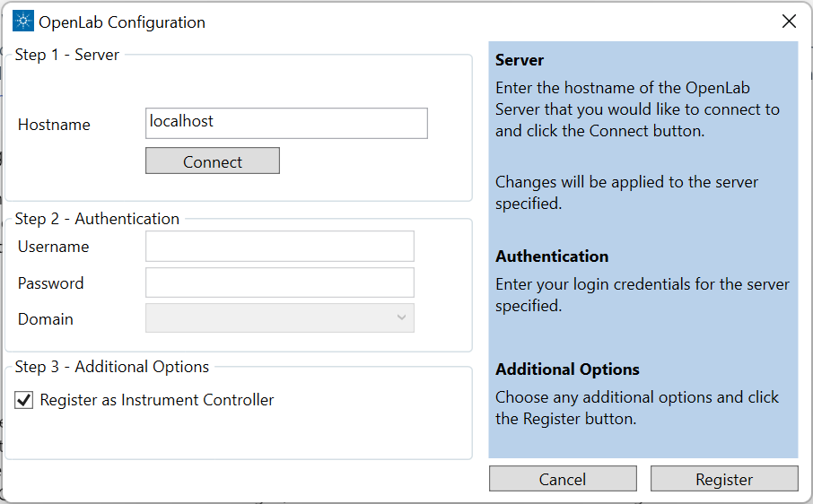Click into the Username field
The image size is (813, 504).
280,246
